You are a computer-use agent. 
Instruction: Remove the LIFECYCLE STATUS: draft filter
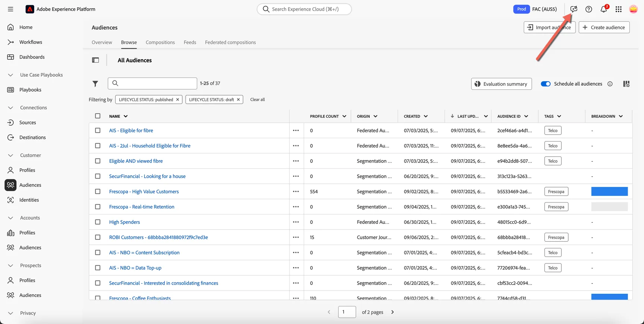point(239,99)
